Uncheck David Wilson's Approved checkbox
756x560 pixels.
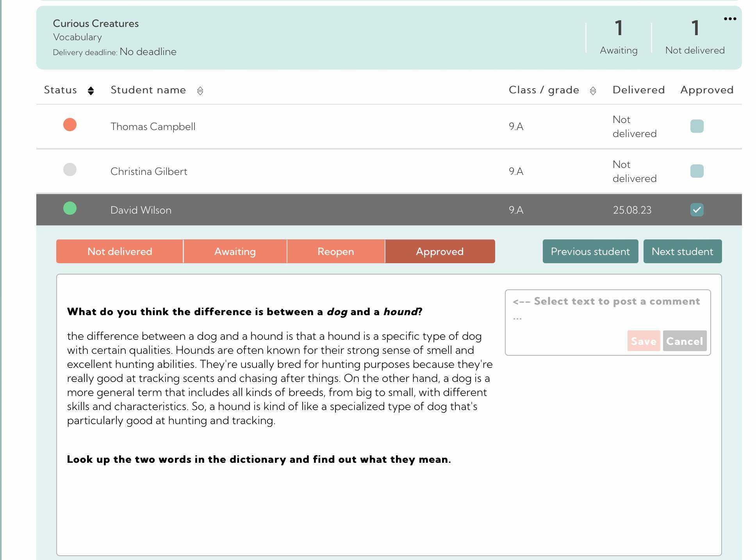697,210
